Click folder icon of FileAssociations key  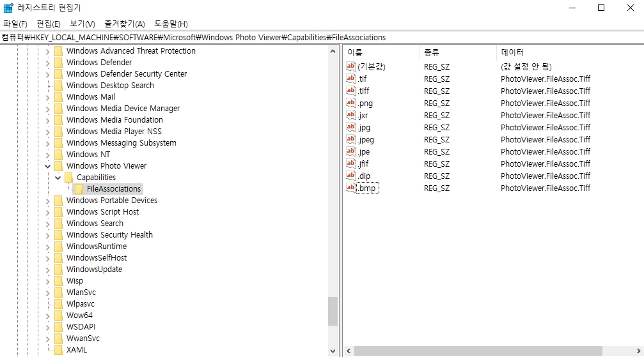coord(79,189)
